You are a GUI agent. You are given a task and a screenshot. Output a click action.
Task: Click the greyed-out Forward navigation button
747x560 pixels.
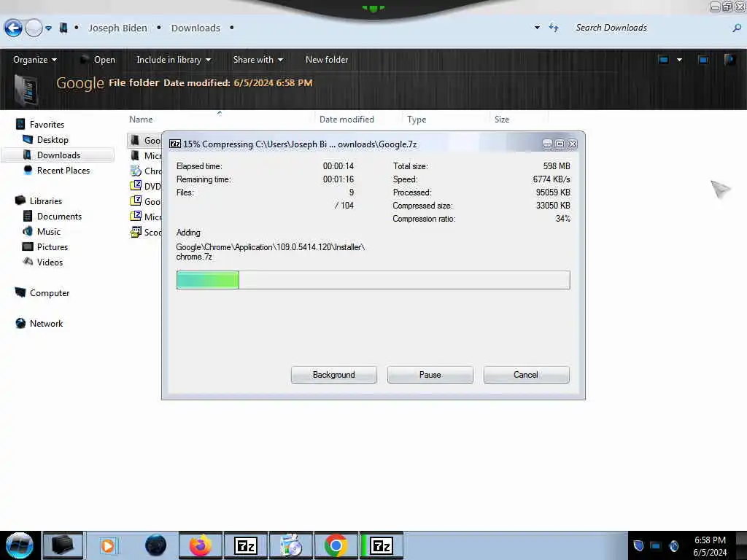(34, 28)
